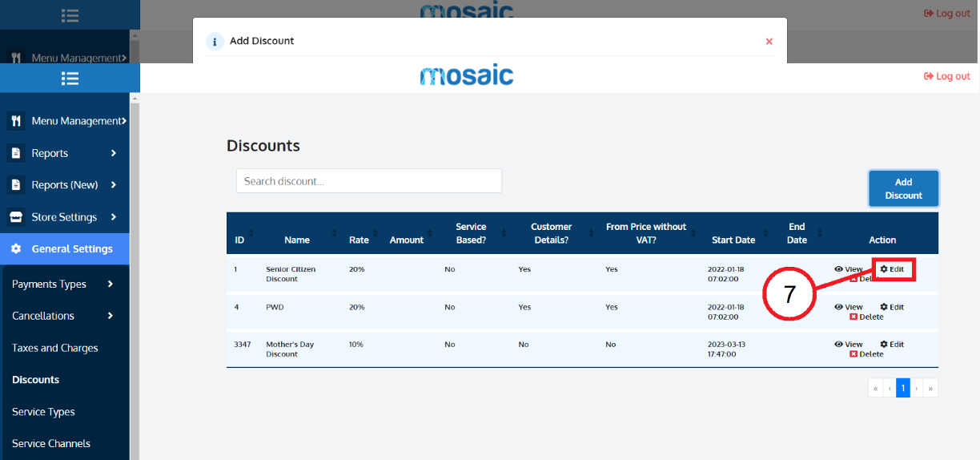Click the 'Senior Citizen Discount' name cell
The width and height of the screenshot is (980, 460).
tap(291, 274)
